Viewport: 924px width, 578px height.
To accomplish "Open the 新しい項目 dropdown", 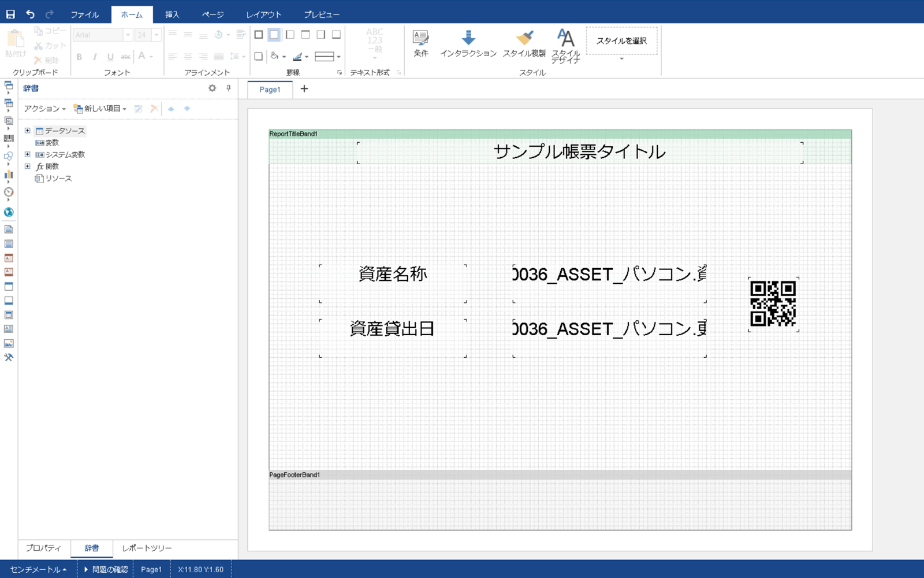I will (100, 109).
